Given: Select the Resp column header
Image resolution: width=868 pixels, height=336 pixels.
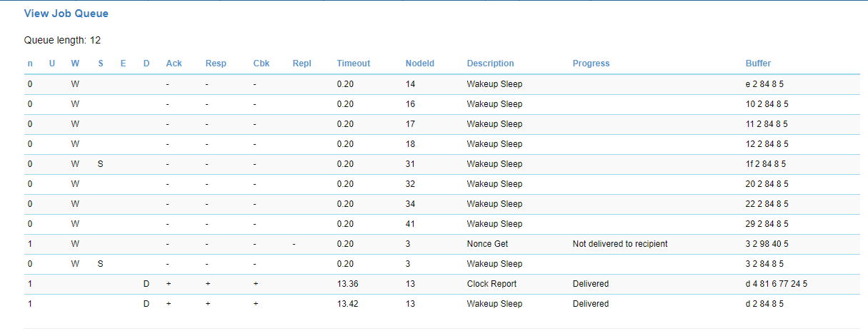Looking at the screenshot, I should tap(215, 63).
